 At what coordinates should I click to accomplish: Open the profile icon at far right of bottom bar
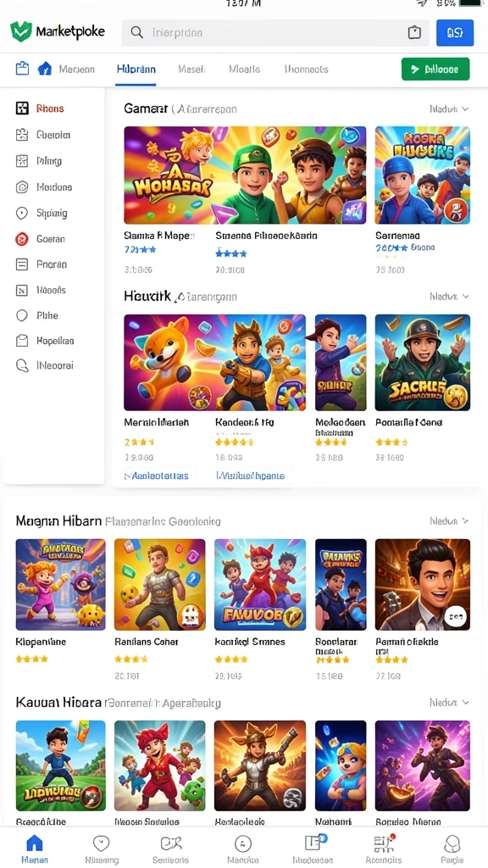[x=452, y=843]
